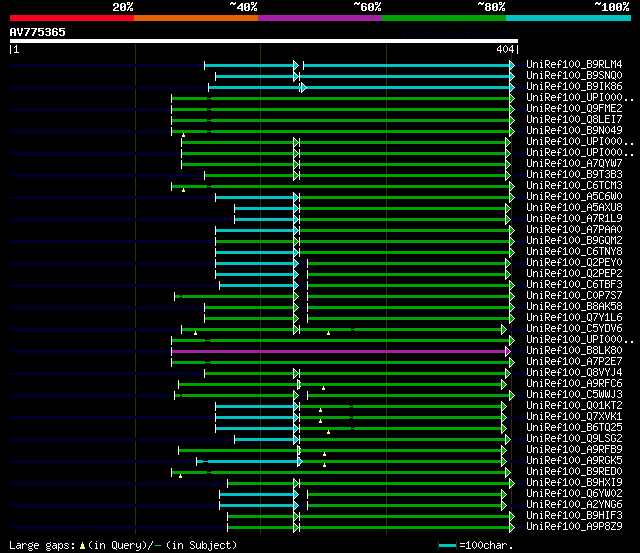Select the UniRef100_A9RGK5 label
Image resolution: width=640 pixels, height=553 pixels.
574,461
